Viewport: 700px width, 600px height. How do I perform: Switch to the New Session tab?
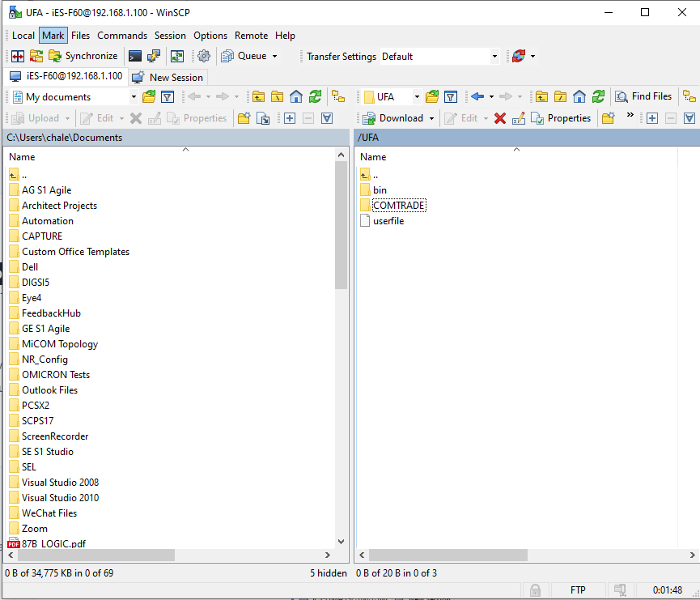(168, 77)
